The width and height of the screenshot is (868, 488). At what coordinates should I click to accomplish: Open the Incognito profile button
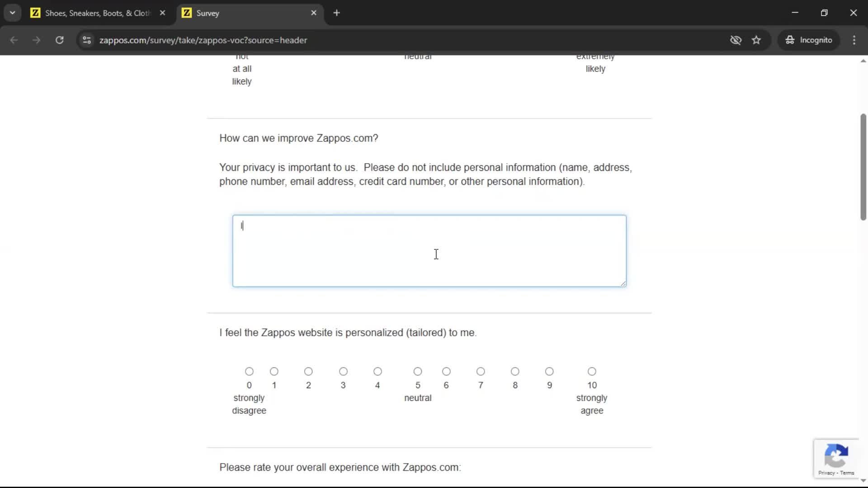(809, 40)
